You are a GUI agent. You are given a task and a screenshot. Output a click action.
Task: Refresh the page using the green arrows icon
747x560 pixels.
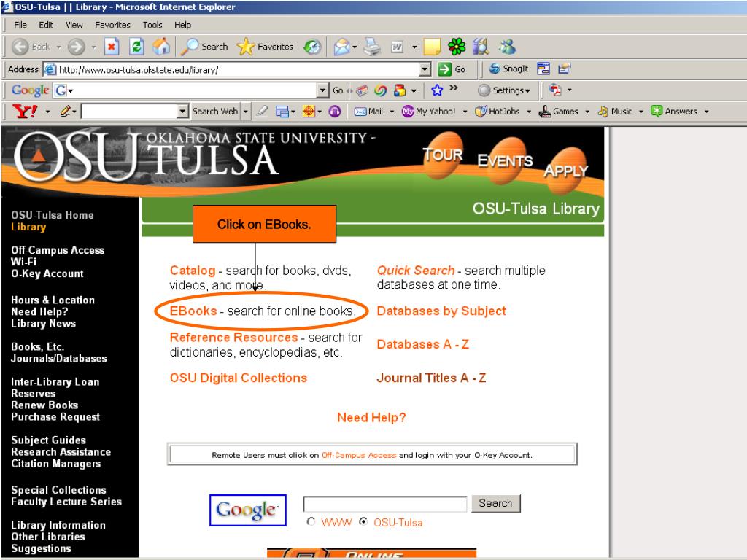(x=136, y=47)
